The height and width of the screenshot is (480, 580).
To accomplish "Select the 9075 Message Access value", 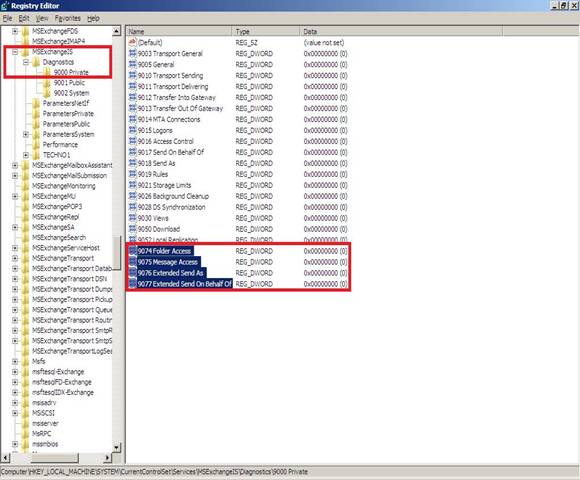I will (x=168, y=262).
